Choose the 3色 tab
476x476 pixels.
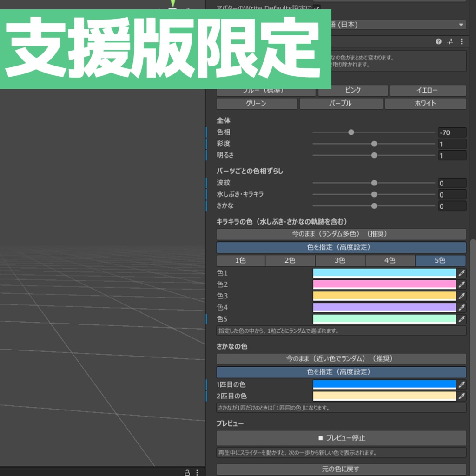(x=340, y=260)
